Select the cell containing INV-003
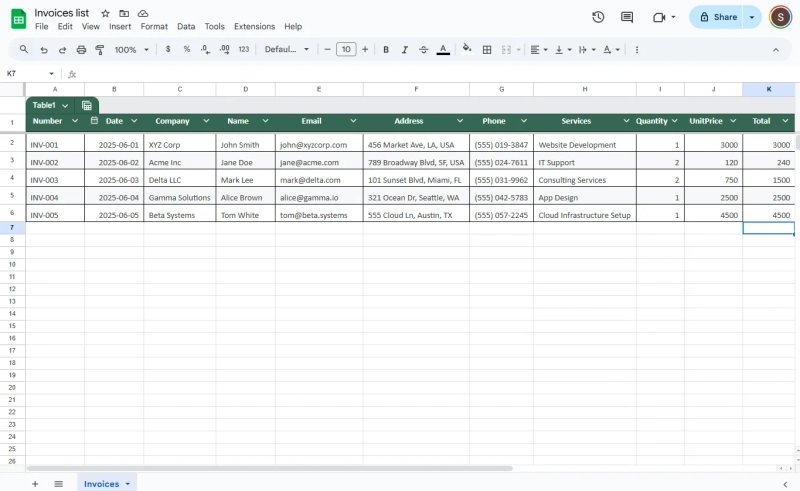 click(55, 180)
